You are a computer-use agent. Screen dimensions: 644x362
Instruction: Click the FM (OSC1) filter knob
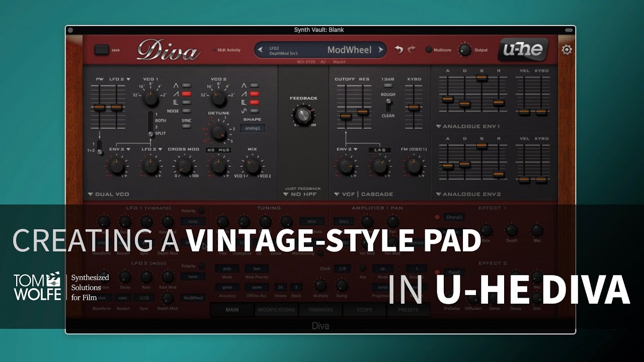[x=414, y=166]
